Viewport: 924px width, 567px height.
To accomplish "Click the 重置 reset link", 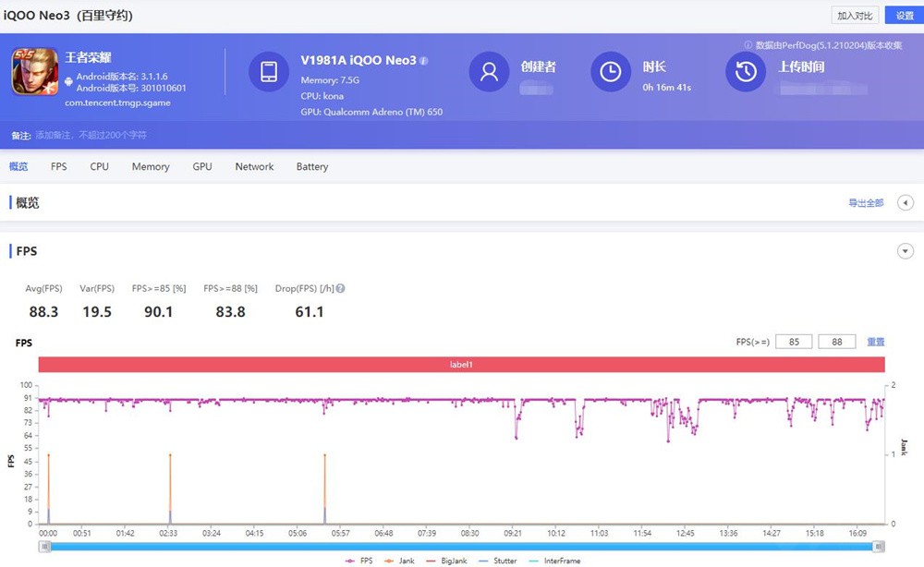I will [x=875, y=343].
